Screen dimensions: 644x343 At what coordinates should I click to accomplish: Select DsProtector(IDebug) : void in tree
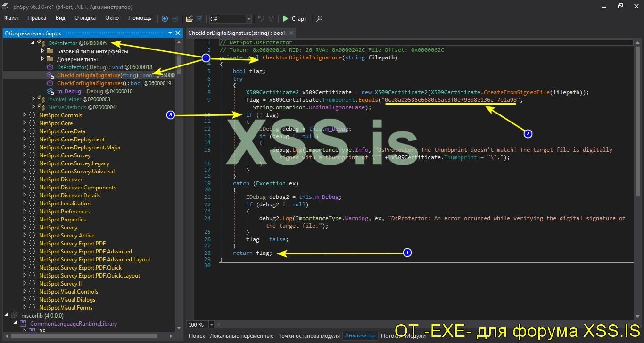(x=105, y=67)
